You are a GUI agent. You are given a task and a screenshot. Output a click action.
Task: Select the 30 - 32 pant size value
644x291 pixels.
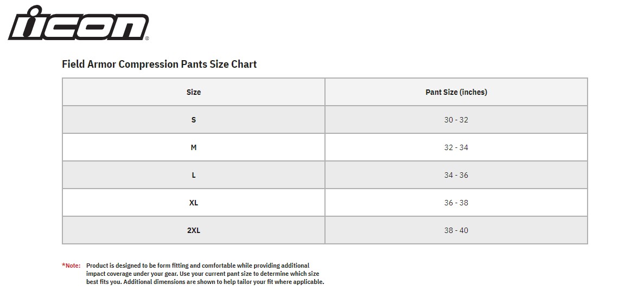tap(456, 120)
